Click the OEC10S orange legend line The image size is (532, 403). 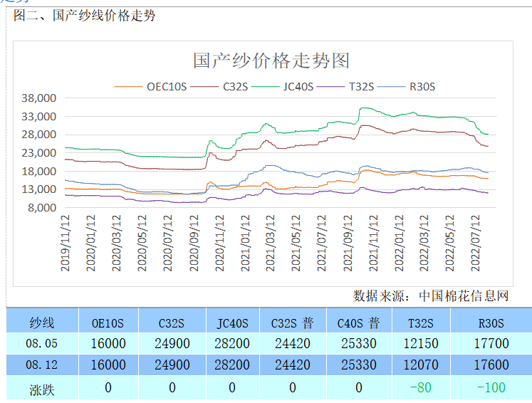click(129, 87)
